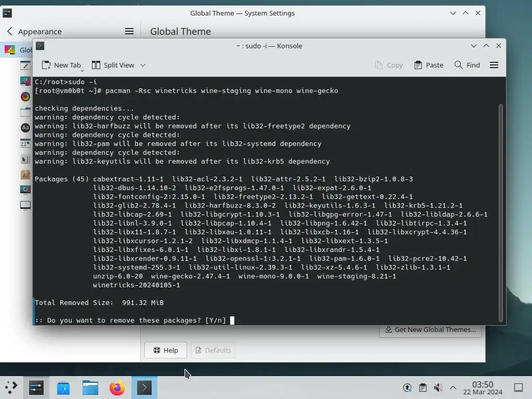Switch to System Settings in the taskbar
The width and height of the screenshot is (532, 399).
click(36, 388)
